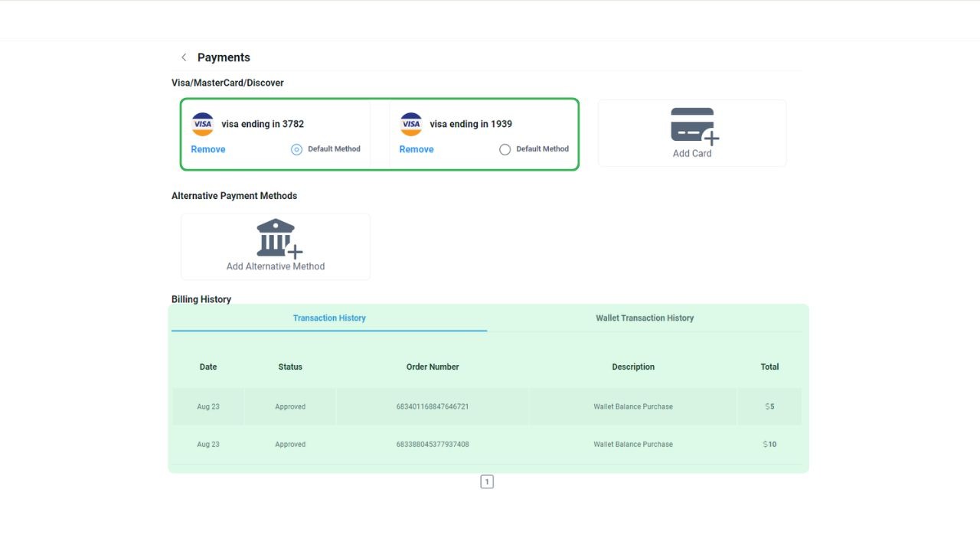Image resolution: width=980 pixels, height=551 pixels.
Task: Click order number 683388045377937408
Action: (x=433, y=444)
